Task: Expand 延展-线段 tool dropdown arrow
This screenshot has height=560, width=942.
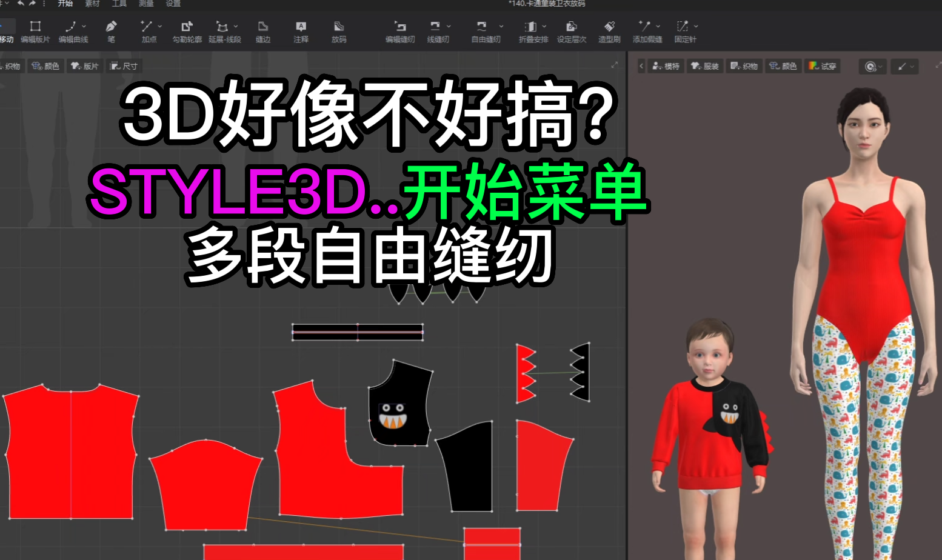Action: pos(236,26)
